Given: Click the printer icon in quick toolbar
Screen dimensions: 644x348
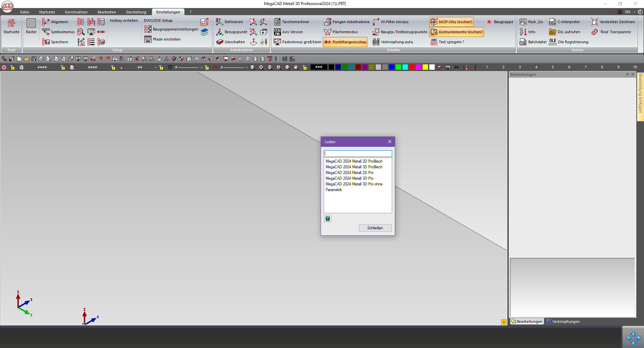Looking at the screenshot, I should (x=41, y=59).
